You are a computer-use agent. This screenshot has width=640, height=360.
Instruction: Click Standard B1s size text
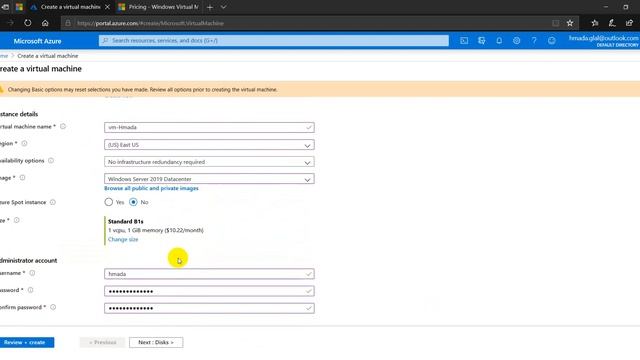tap(126, 221)
